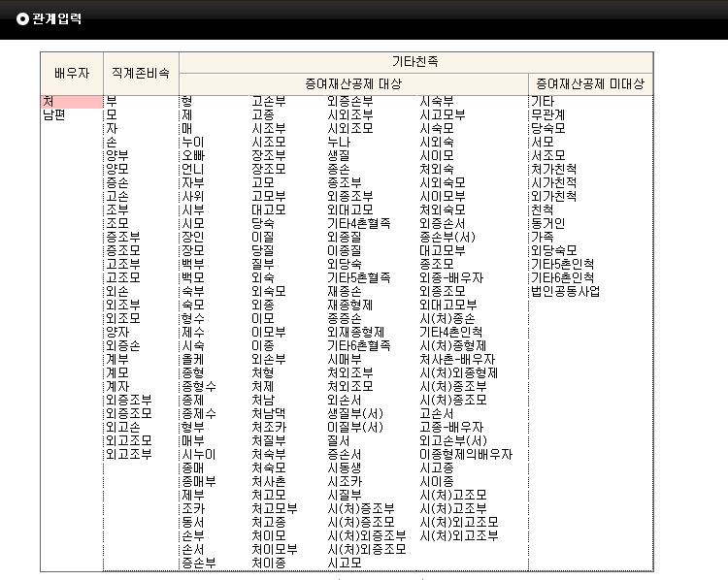The height and width of the screenshot is (580, 728).
Task: Pick the 생질 relationship entry
Action: click(339, 155)
